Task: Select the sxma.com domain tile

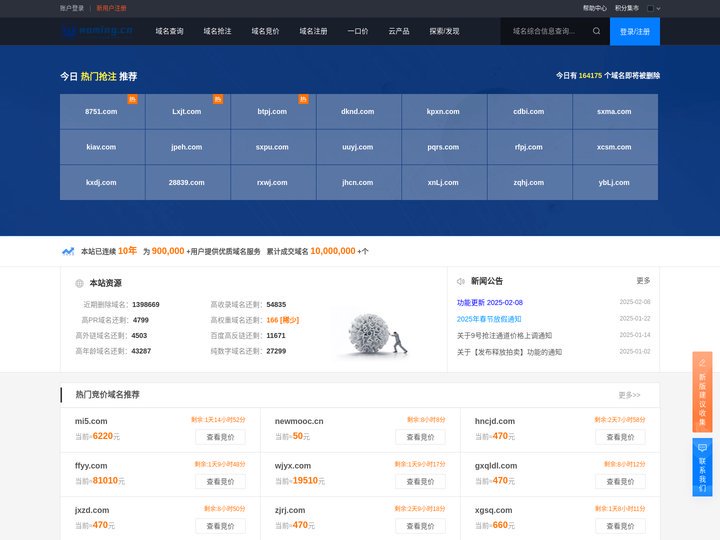Action: 615,112
